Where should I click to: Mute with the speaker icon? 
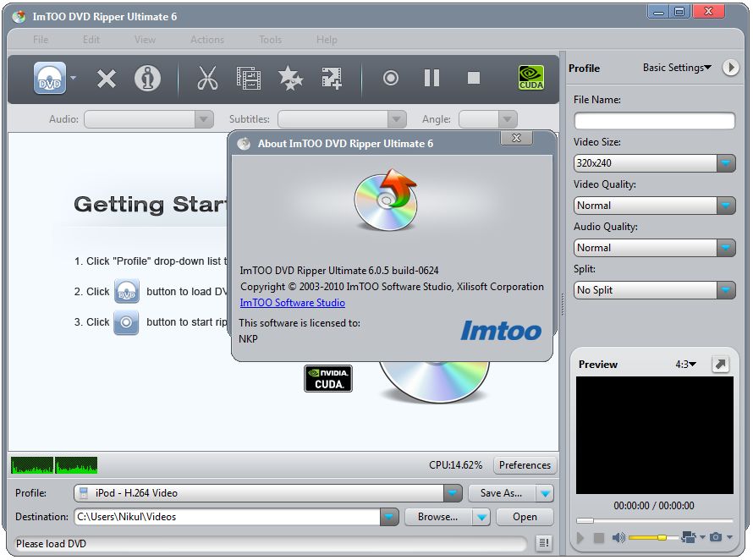[618, 537]
